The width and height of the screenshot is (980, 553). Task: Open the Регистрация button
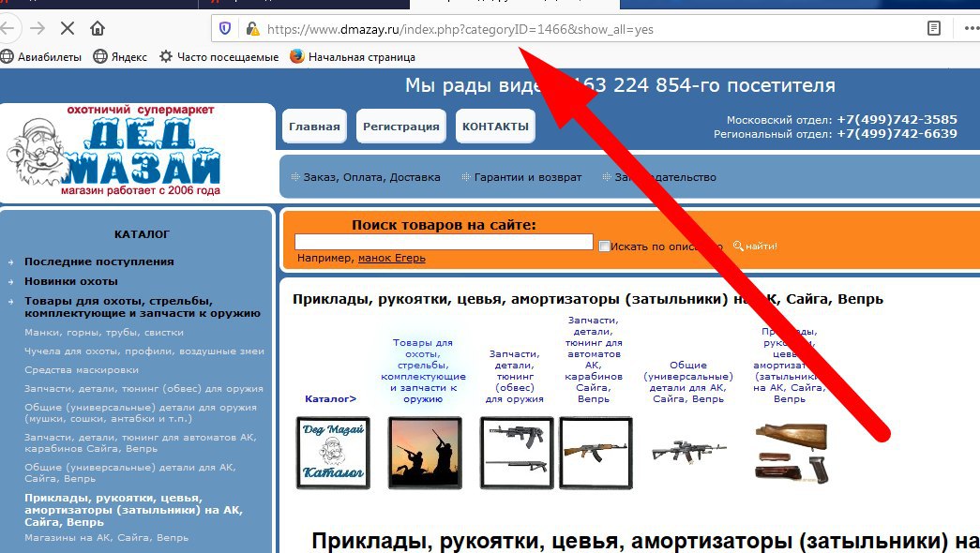coord(401,127)
